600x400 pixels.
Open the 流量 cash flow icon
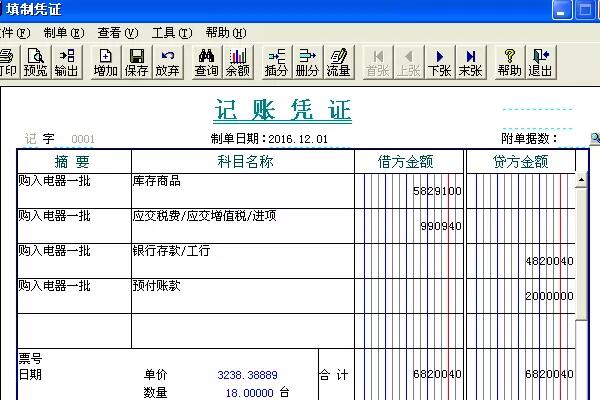tap(338, 62)
